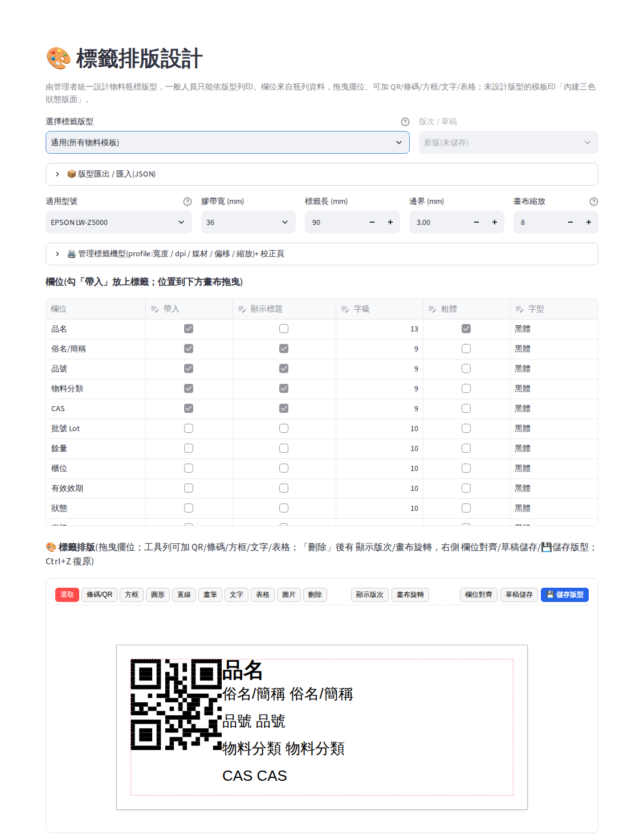The width and height of the screenshot is (644, 840).
Task: Activate the 選取 select tool
Action: pos(67,595)
